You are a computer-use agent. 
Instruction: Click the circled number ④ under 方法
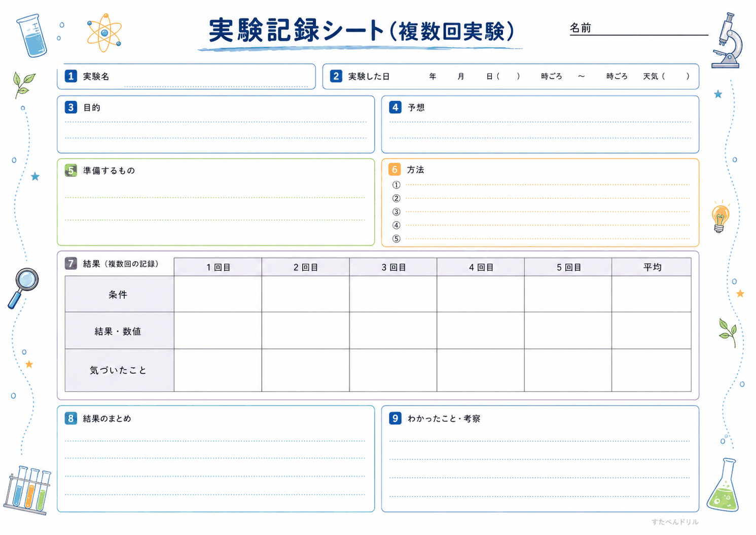[396, 225]
